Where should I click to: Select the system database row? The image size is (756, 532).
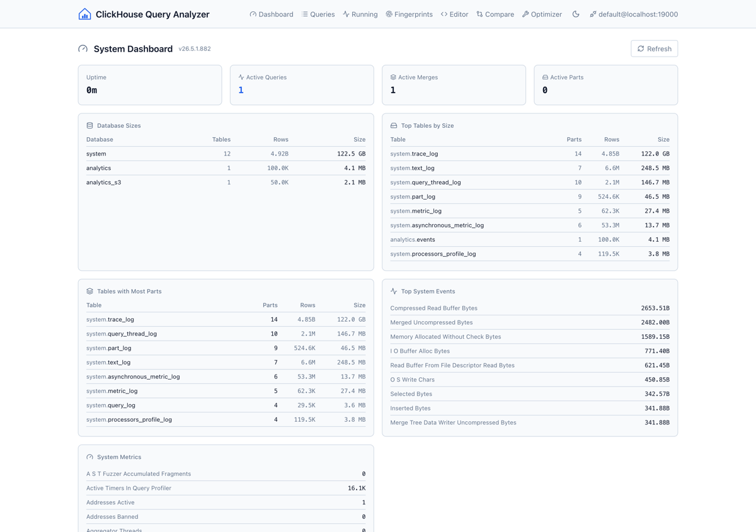click(226, 154)
